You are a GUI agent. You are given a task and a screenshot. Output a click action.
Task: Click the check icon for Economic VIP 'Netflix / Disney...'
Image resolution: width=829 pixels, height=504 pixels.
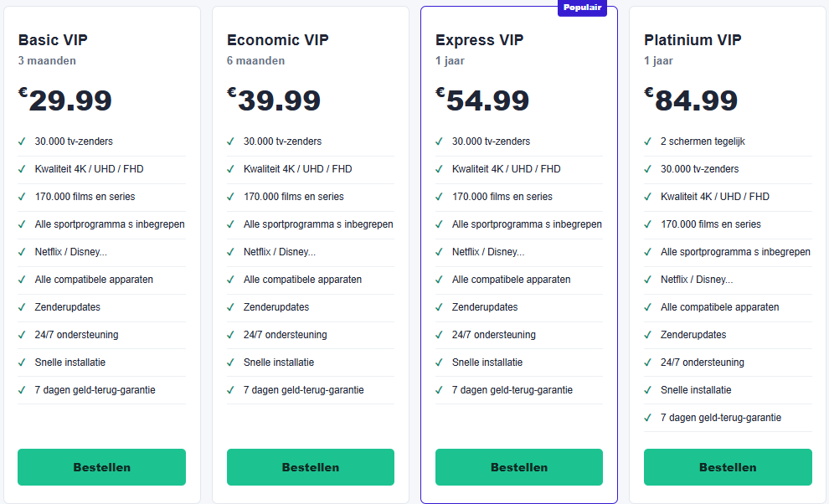click(x=230, y=252)
